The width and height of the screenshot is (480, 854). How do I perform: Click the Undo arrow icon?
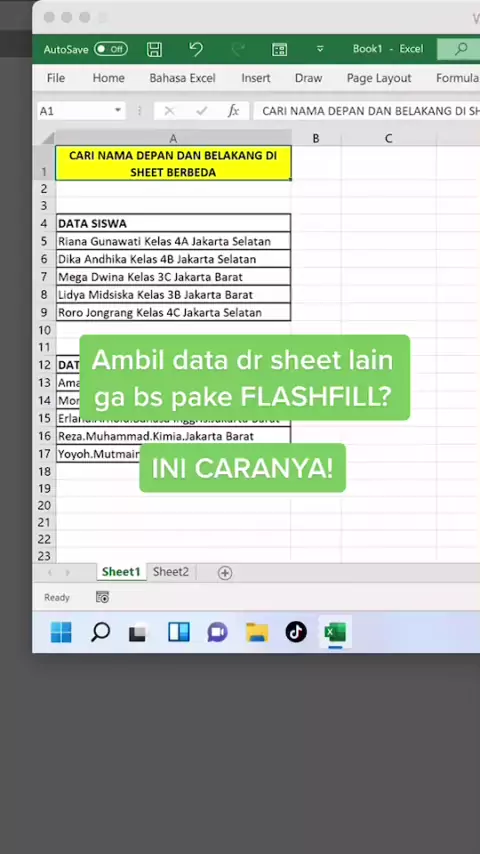[x=196, y=49]
